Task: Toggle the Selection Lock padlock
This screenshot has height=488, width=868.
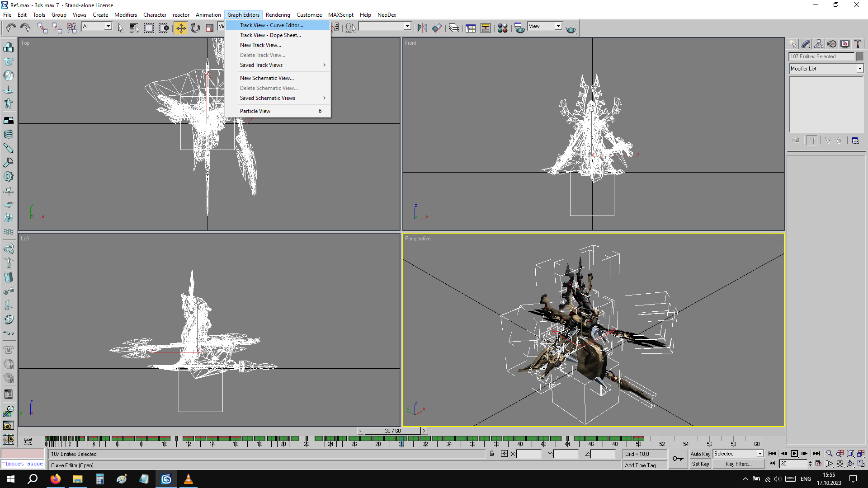Action: coord(492,454)
